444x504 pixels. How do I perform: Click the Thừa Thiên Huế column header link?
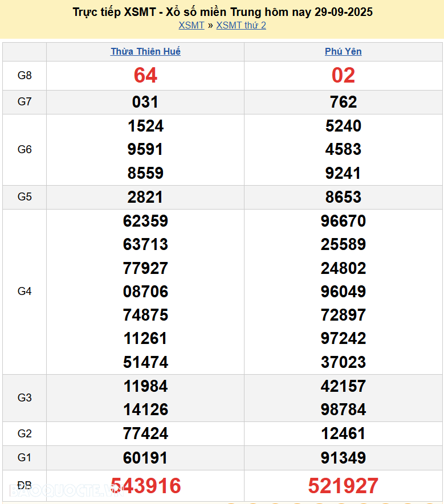[145, 51]
